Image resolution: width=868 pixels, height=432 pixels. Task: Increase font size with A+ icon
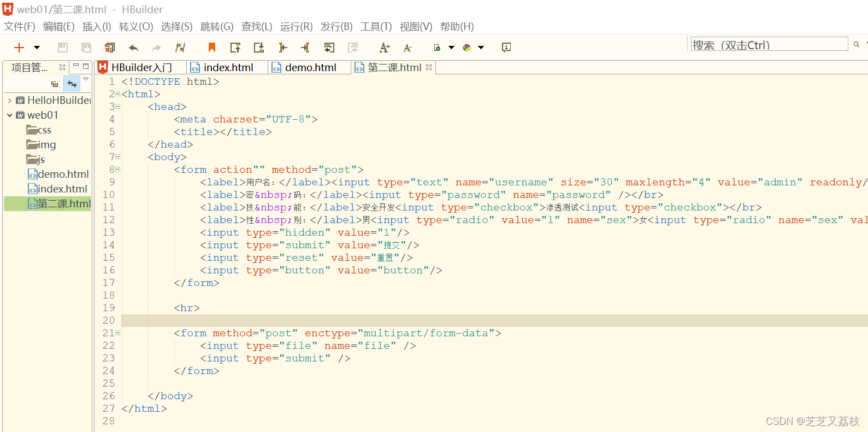pyautogui.click(x=385, y=48)
